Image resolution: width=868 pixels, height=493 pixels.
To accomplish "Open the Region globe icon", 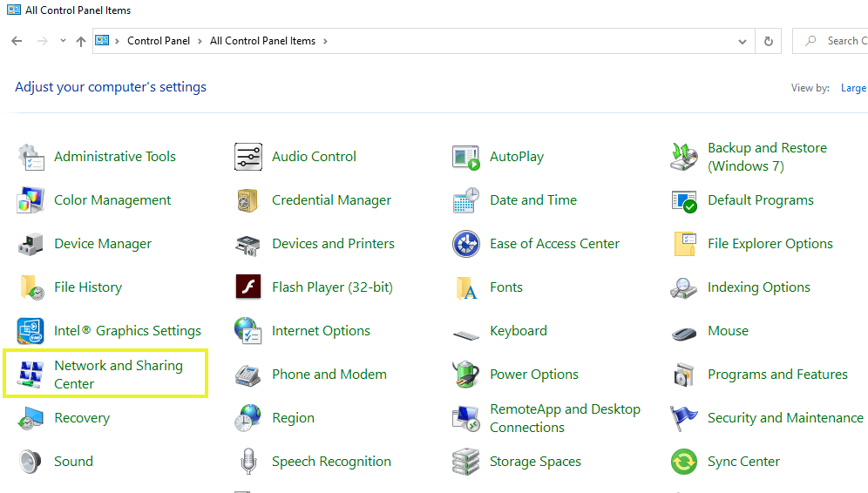I will (x=248, y=418).
